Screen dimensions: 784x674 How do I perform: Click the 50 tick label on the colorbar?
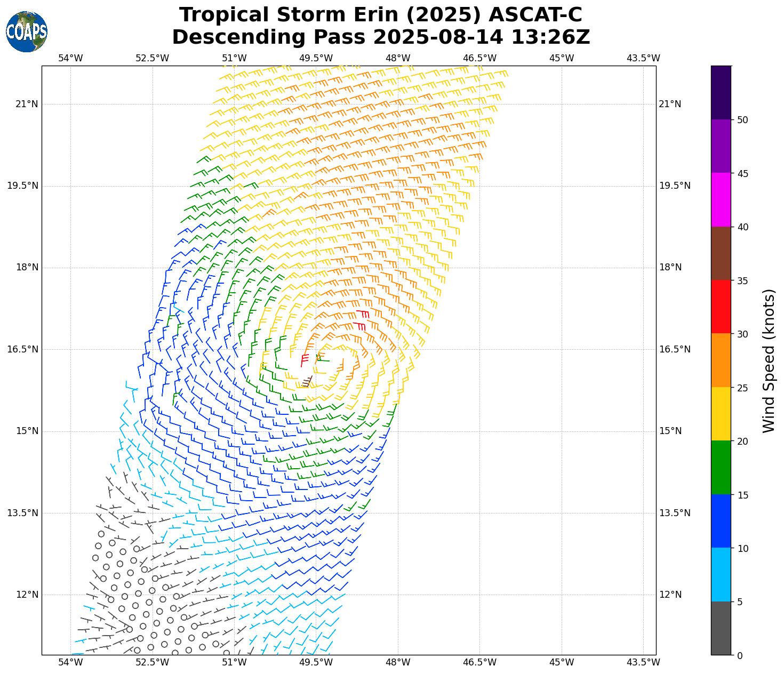click(742, 120)
